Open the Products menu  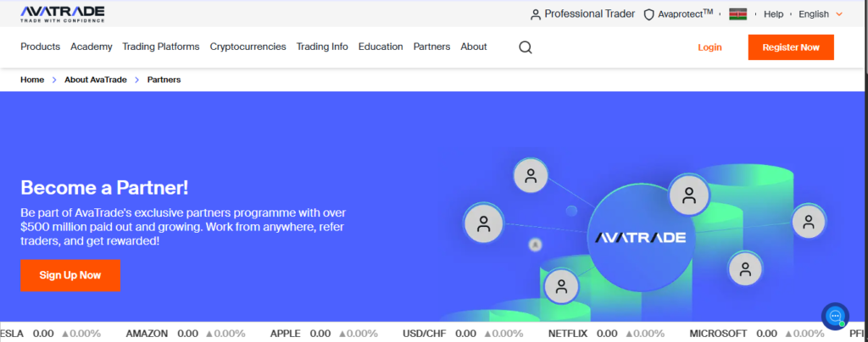[x=40, y=47]
